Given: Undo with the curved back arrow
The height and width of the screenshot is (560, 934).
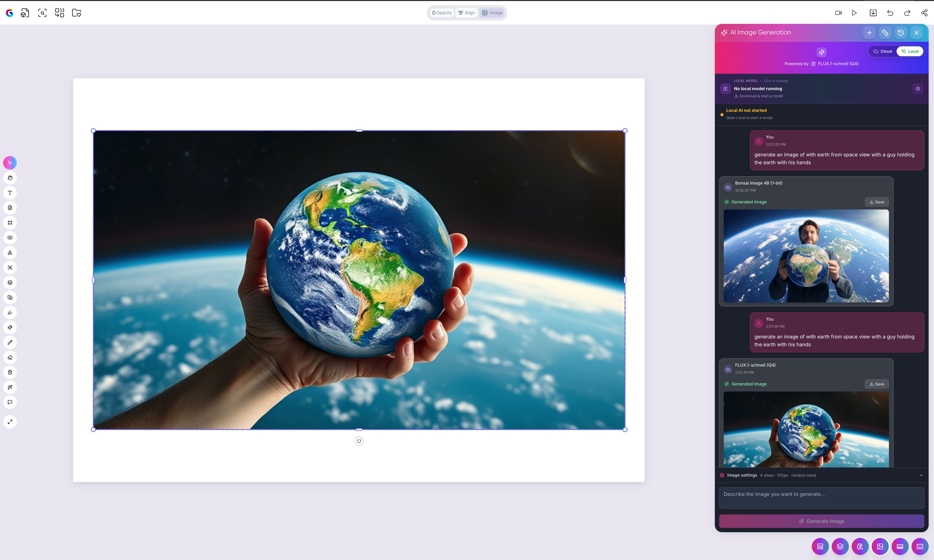Looking at the screenshot, I should [890, 13].
